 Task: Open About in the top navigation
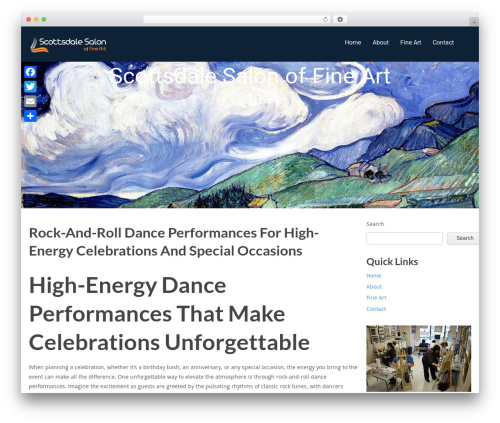(380, 42)
